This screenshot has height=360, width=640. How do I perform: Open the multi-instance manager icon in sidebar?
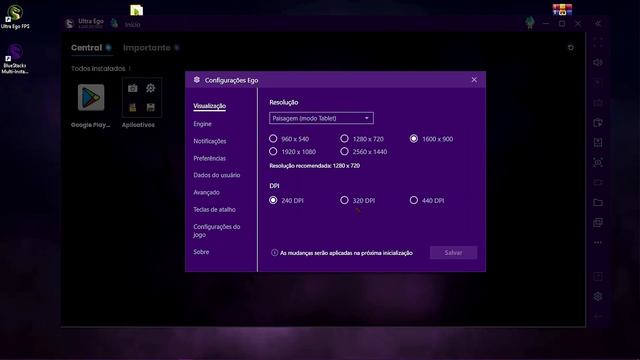tap(598, 222)
